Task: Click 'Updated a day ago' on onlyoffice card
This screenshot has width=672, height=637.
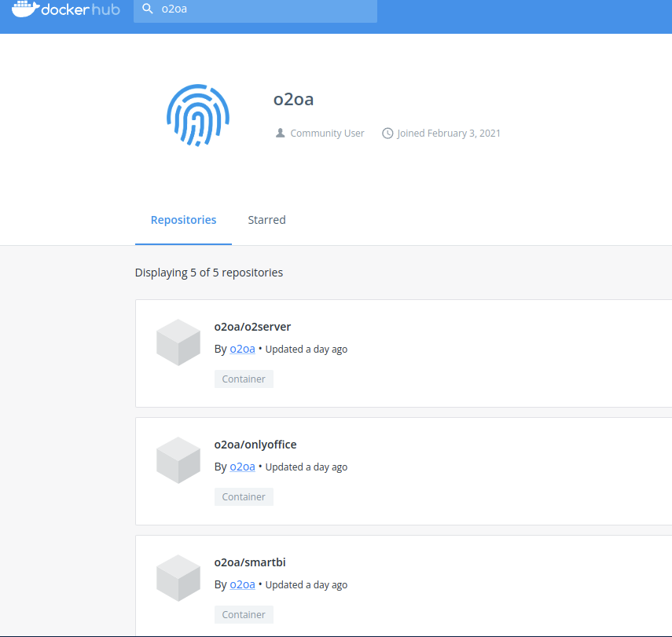Action: [x=307, y=467]
